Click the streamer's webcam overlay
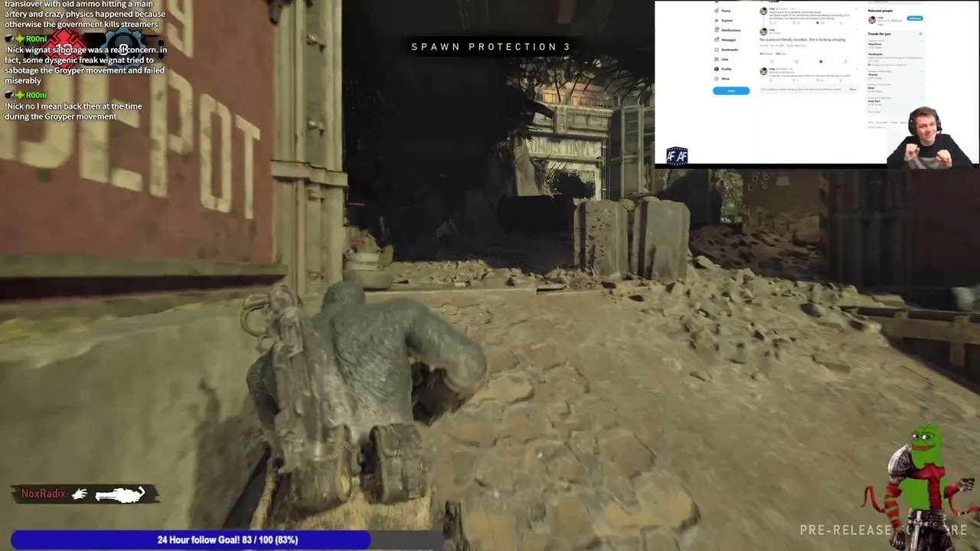Image resolution: width=980 pixels, height=551 pixels. 932,137
